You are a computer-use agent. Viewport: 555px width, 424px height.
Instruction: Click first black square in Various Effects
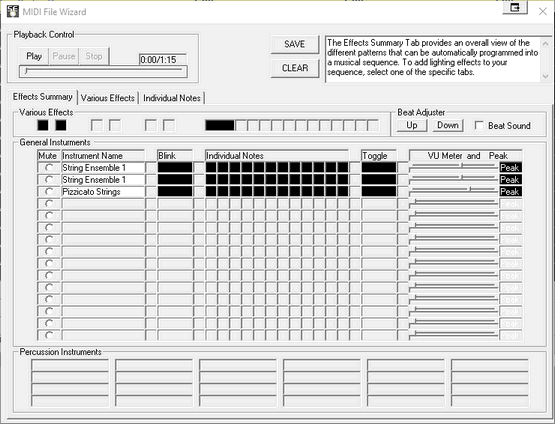[x=43, y=125]
